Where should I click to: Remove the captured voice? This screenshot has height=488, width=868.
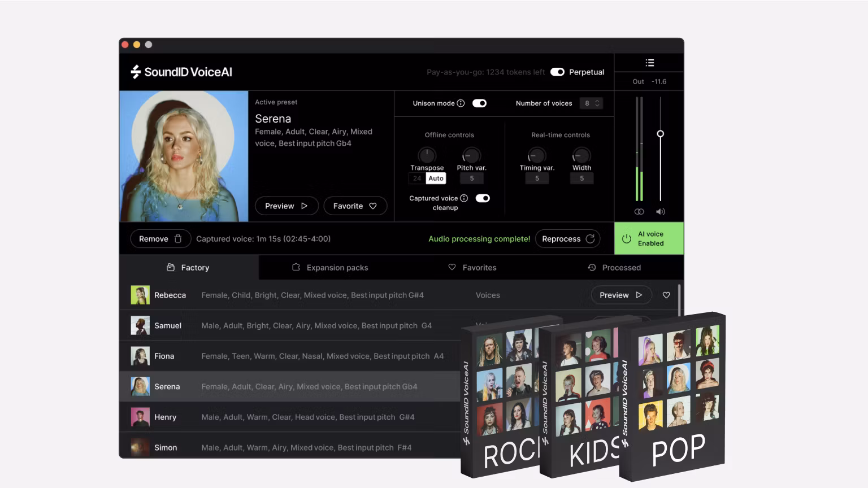(x=160, y=239)
